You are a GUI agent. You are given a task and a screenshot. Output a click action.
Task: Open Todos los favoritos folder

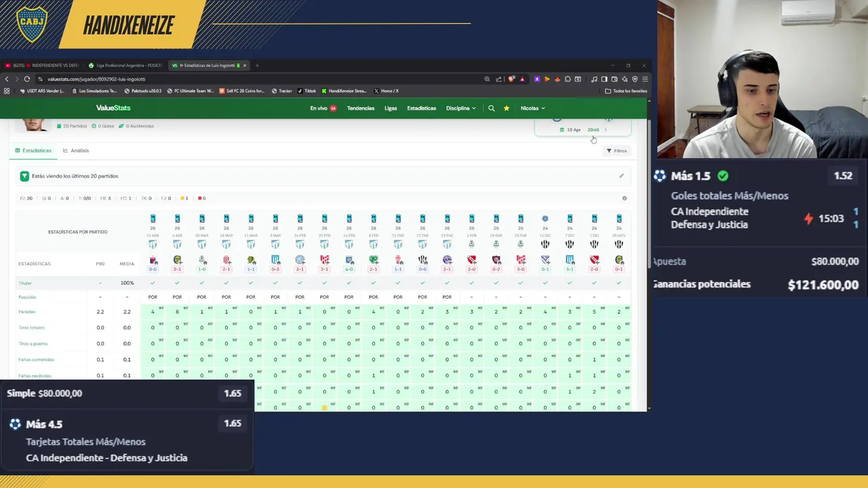[626, 91]
